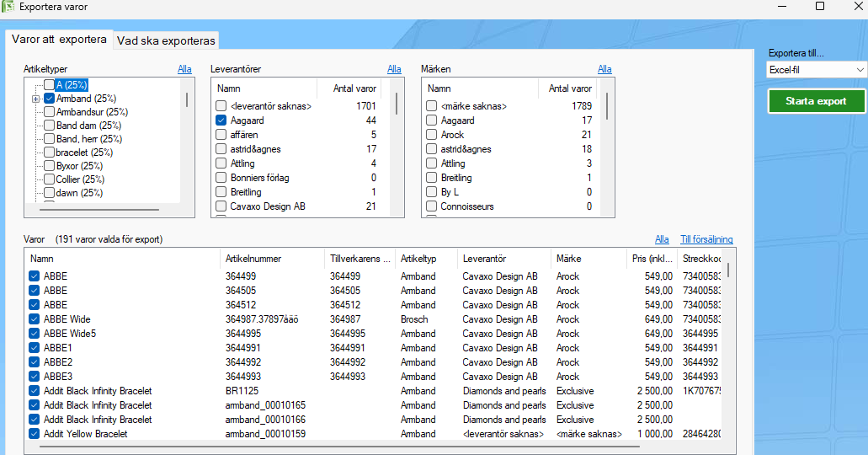Uncheck the ABBE1 item
Image resolution: width=868 pixels, height=455 pixels.
pos(34,348)
